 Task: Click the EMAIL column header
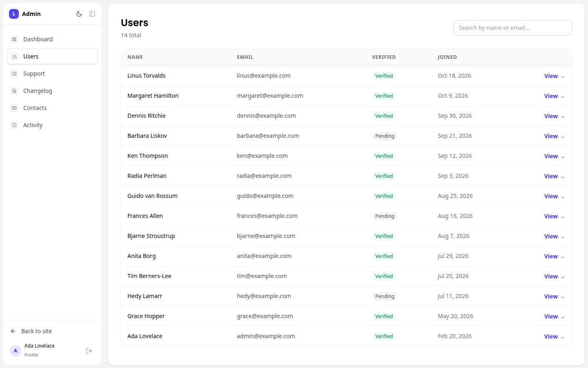coord(245,57)
